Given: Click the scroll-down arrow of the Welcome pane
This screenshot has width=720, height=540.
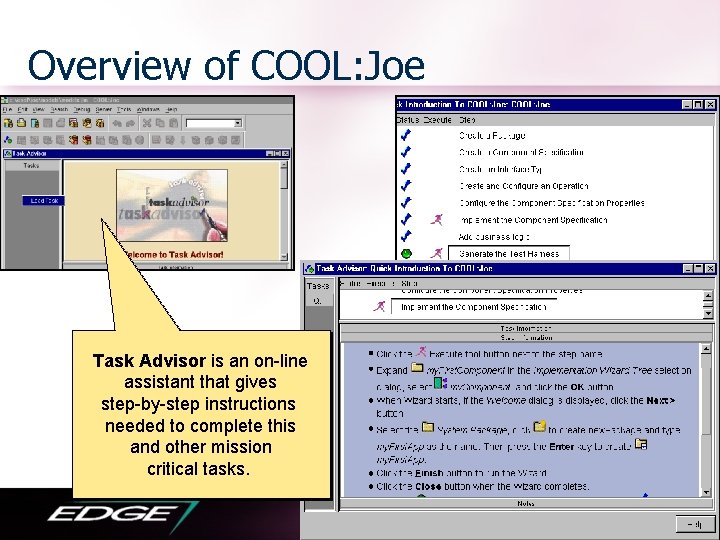Looking at the screenshot, I should [x=284, y=257].
